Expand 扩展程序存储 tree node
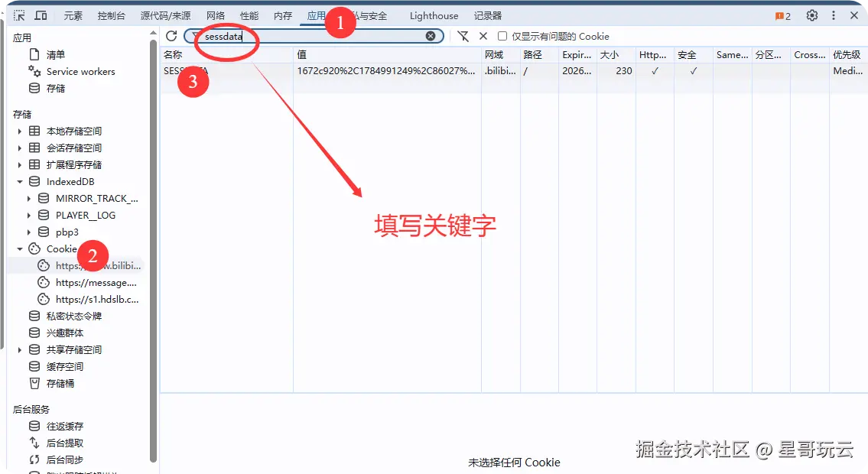This screenshot has width=868, height=474. [x=19, y=165]
